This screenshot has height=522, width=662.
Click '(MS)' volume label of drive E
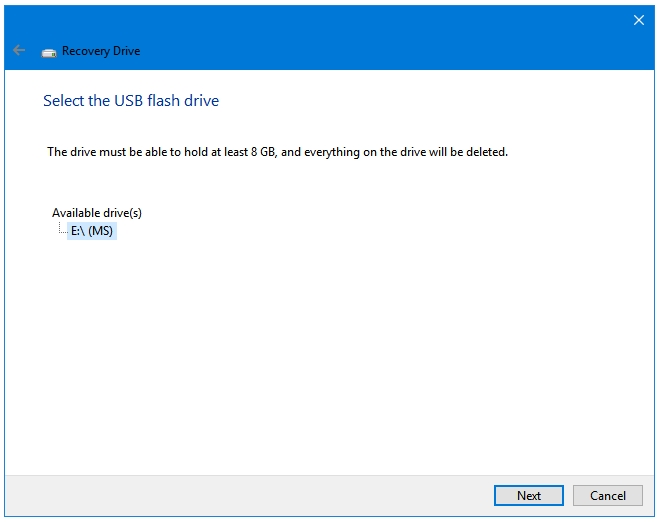[x=100, y=231]
